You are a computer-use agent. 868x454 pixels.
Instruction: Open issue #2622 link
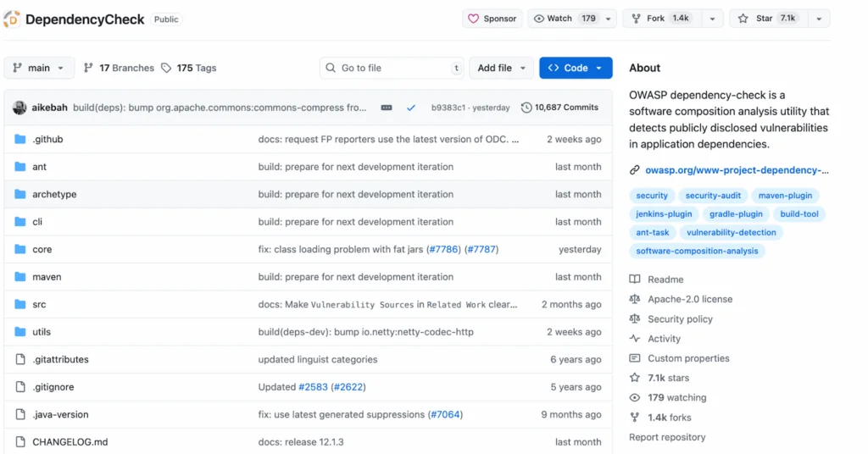(x=348, y=387)
